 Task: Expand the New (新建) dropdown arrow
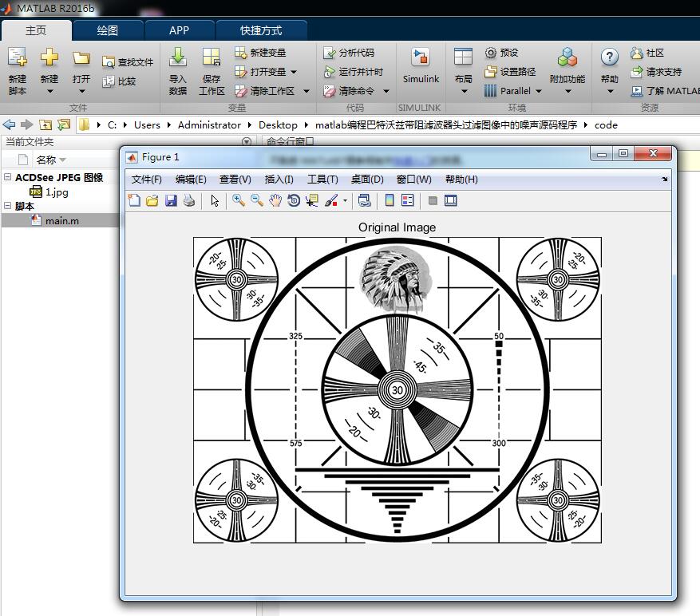tap(49, 92)
